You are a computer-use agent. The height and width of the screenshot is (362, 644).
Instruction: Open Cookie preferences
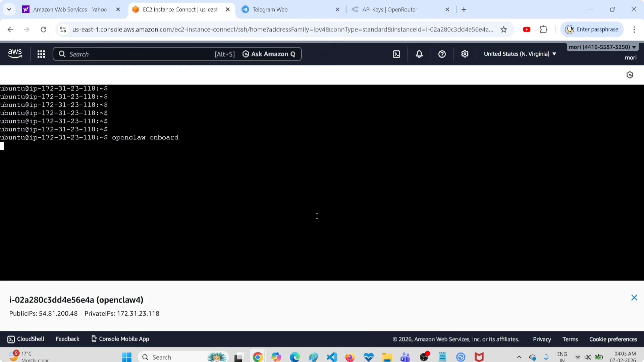click(613, 339)
